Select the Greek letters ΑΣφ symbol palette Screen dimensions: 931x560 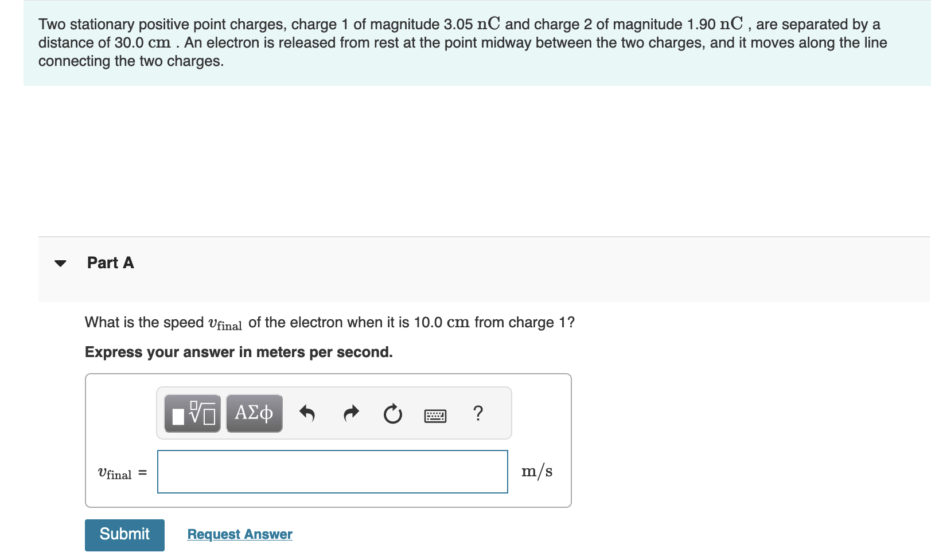coord(254,413)
